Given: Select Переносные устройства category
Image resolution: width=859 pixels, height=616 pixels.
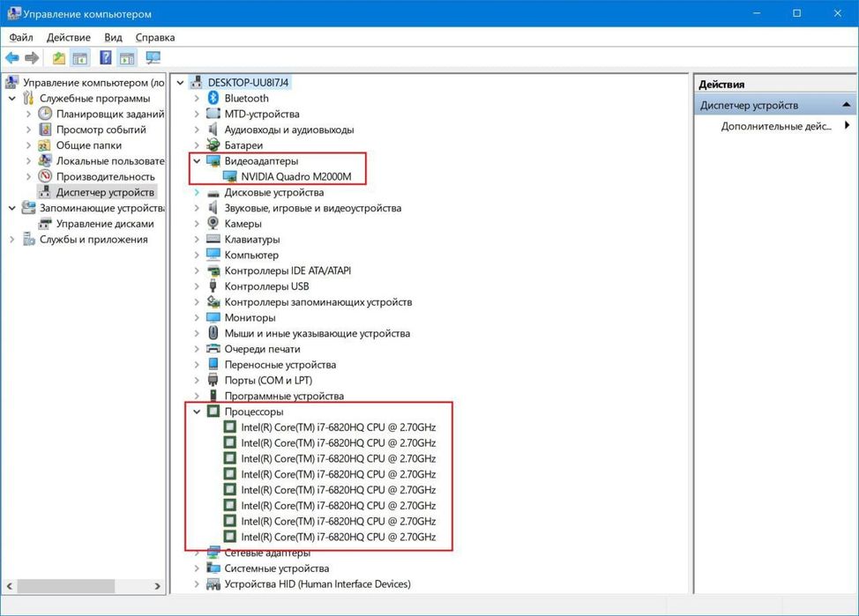Looking at the screenshot, I should point(280,364).
